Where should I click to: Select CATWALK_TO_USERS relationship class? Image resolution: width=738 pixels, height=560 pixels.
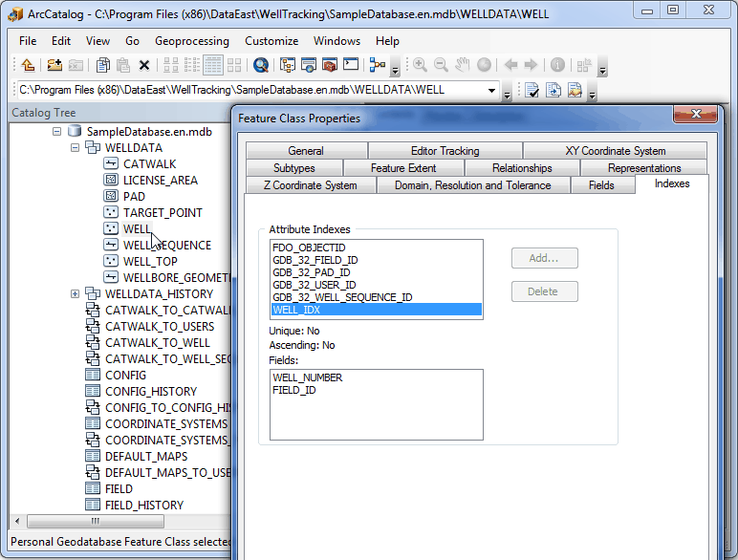[x=160, y=327]
